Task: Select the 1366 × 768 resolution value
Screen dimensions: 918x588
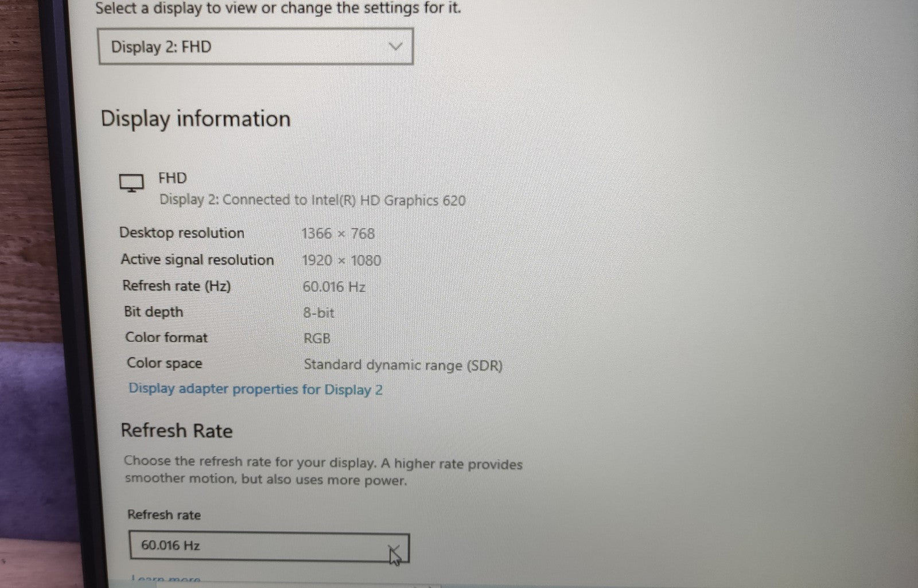Action: point(338,233)
